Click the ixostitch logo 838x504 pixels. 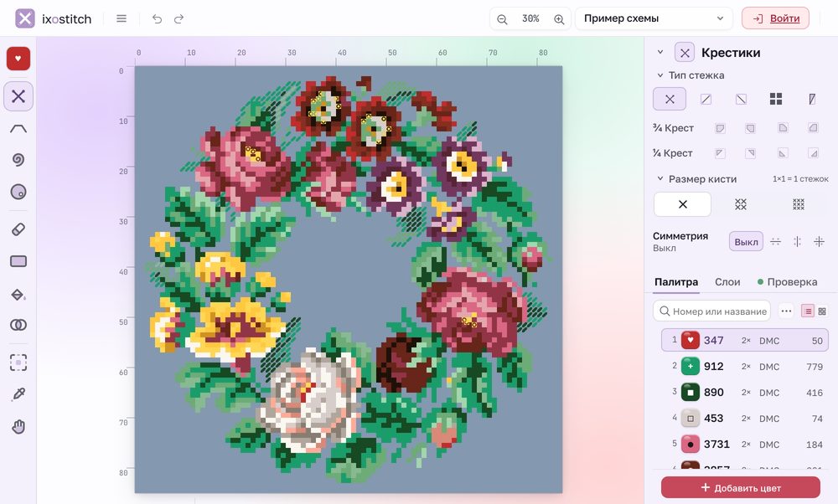point(54,18)
